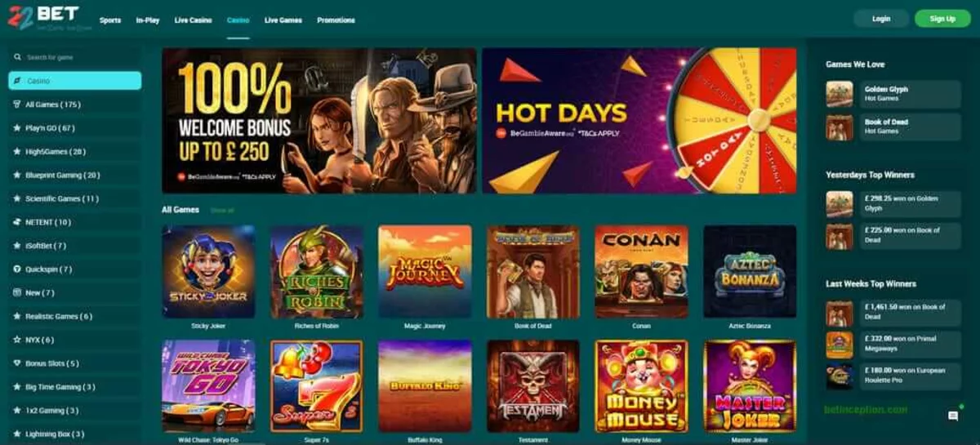This screenshot has width=980, height=445.
Task: Click the Show all link
Action: [222, 210]
